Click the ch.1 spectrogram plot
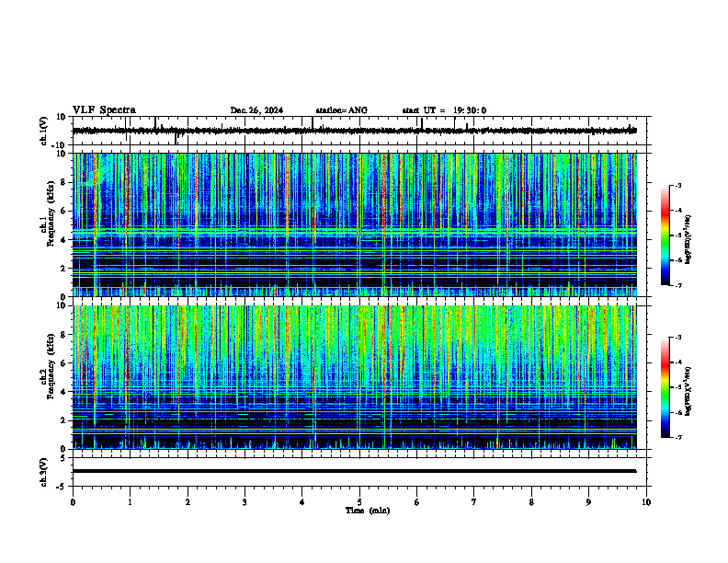This screenshot has height=563, width=728. pos(355,224)
